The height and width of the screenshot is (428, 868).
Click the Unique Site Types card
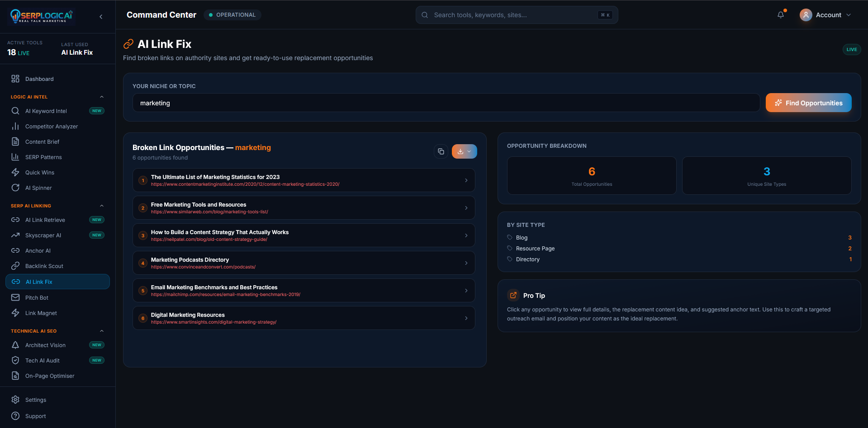coord(767,175)
